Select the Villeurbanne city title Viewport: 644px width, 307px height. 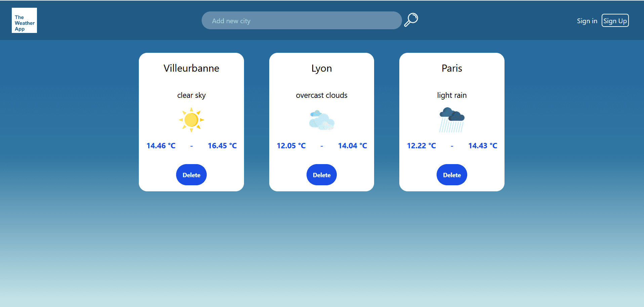tap(191, 68)
